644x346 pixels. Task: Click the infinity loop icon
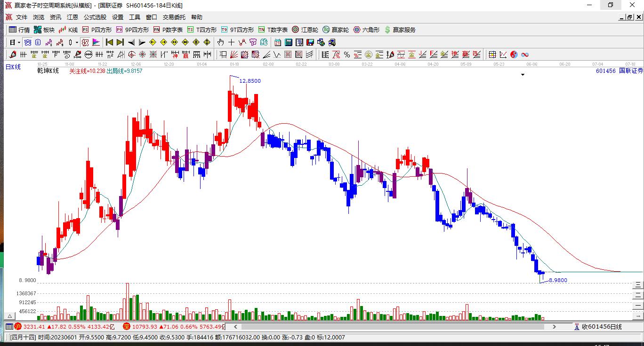pyautogui.click(x=525, y=55)
